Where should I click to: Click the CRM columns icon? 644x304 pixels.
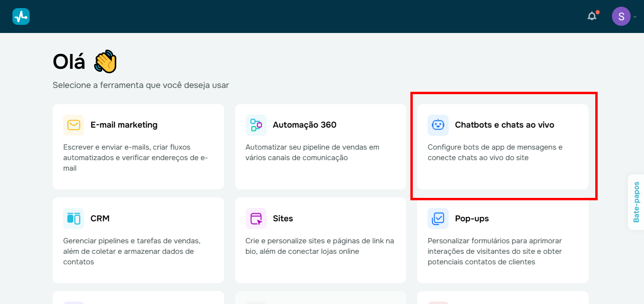coord(74,219)
